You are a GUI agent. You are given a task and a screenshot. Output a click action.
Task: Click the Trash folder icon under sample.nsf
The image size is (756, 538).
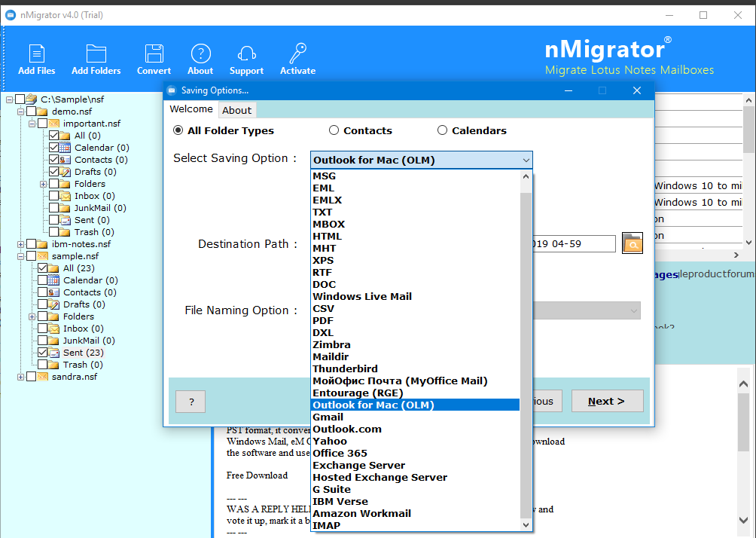[x=54, y=365]
